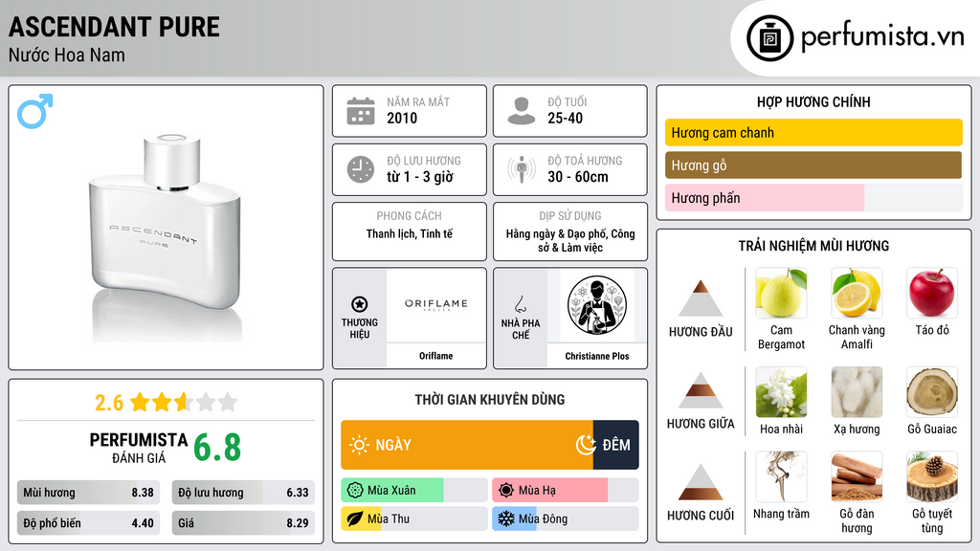Click the Mùi hương 8.38 score bar
Viewport: 980px width, 551px height.
click(x=88, y=493)
